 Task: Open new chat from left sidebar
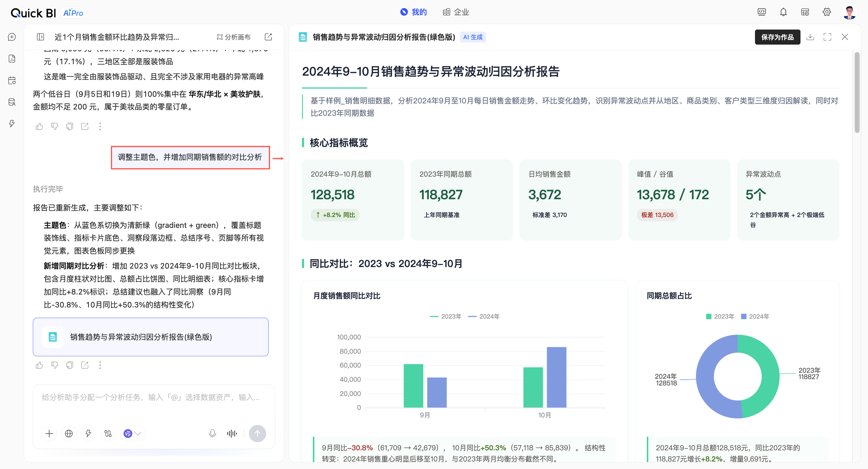(12, 37)
